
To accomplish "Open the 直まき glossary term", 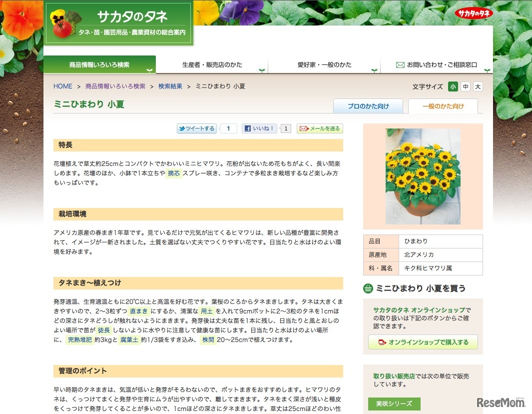I will click(x=139, y=311).
